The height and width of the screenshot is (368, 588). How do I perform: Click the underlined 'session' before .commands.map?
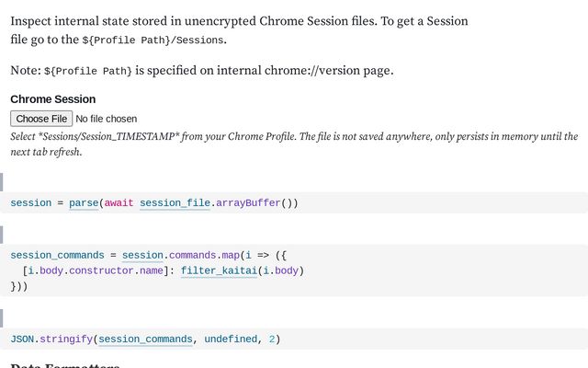pyautogui.click(x=142, y=255)
